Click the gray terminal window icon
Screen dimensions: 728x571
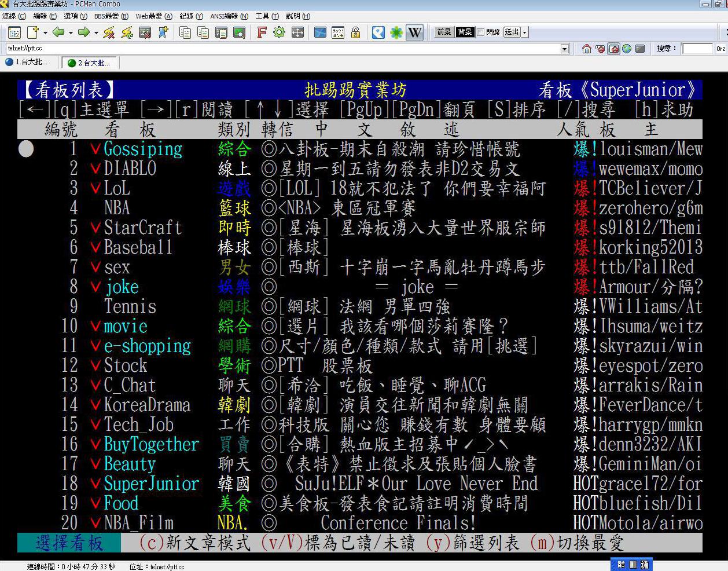coord(640,49)
